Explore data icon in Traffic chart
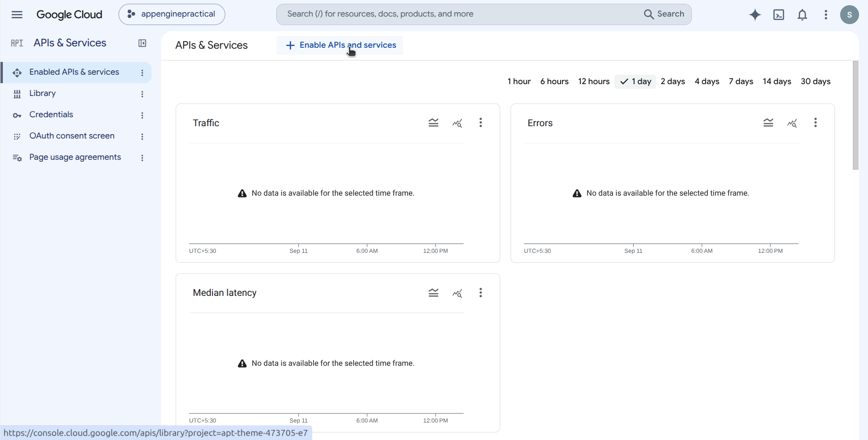 click(x=457, y=123)
